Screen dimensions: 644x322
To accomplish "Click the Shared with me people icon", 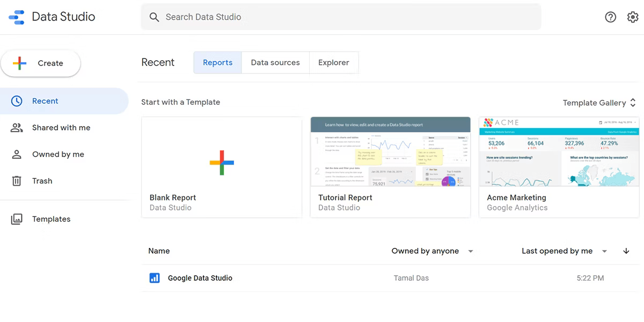I will 17,128.
